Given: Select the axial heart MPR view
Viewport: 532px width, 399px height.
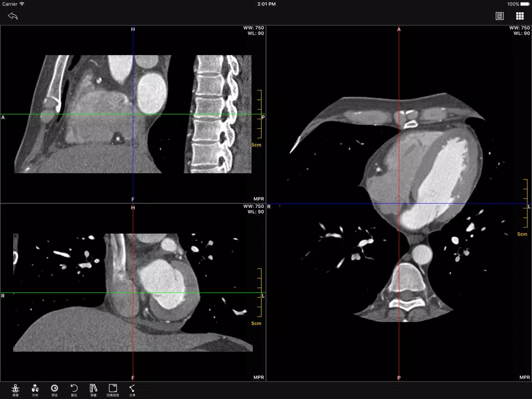Looking at the screenshot, I should (399, 203).
